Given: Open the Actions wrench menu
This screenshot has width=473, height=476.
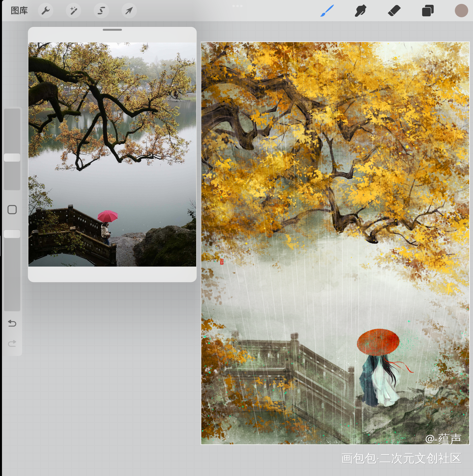Looking at the screenshot, I should coord(46,11).
